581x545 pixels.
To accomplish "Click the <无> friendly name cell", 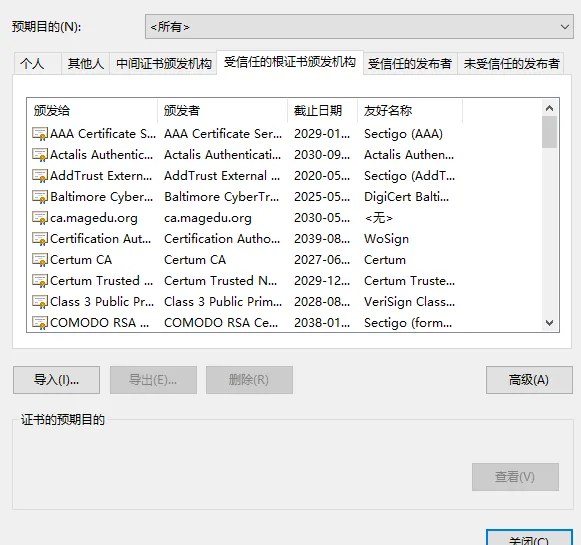I will pos(378,218).
